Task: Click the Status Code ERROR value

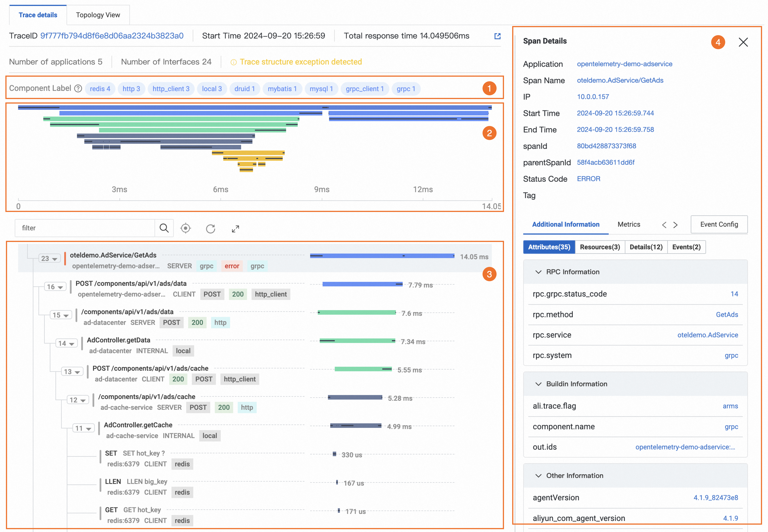Action: coord(589,179)
